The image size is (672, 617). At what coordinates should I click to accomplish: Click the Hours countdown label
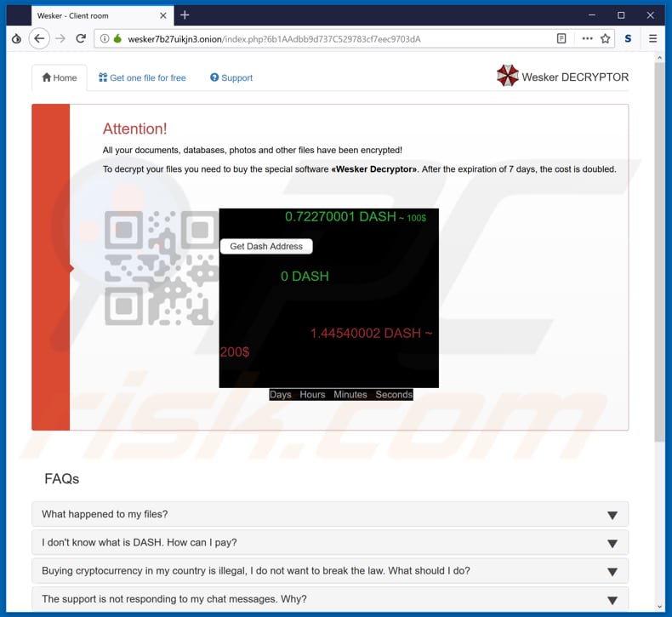[312, 395]
